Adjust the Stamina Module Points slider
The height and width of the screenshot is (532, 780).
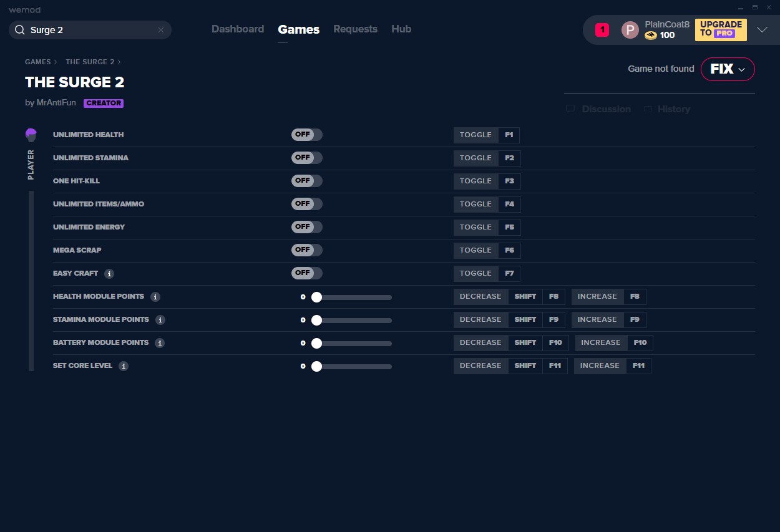(354, 320)
